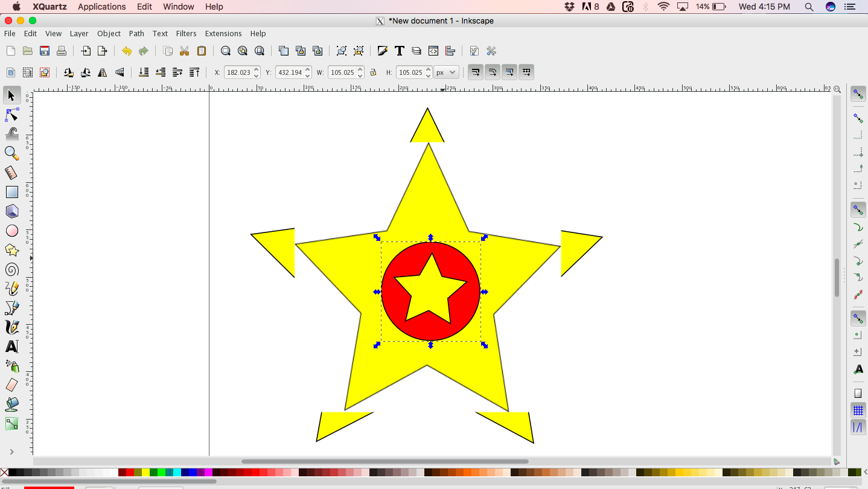The height and width of the screenshot is (489, 868).
Task: Open the Filters menu
Action: (x=187, y=34)
